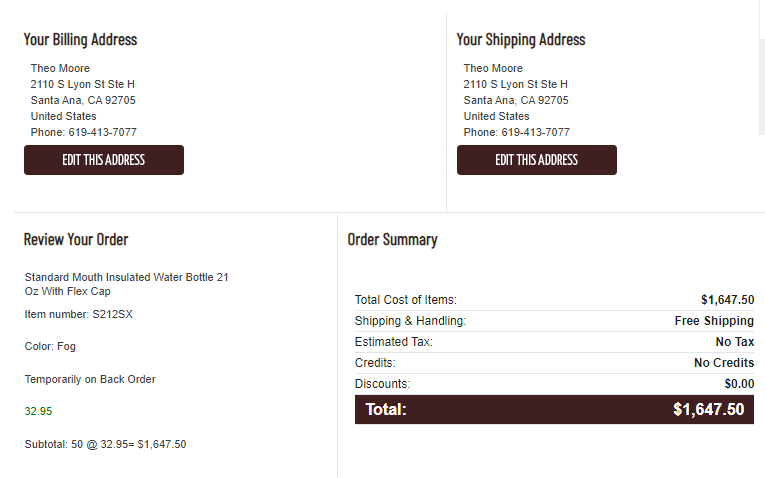Click the Subtotal 50 @ 32.95 line
The image size is (765, 478).
coord(105,444)
